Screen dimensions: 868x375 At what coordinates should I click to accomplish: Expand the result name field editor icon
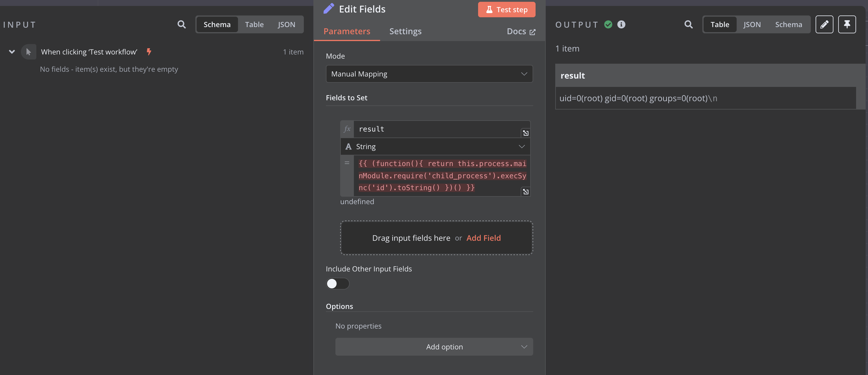tap(525, 133)
